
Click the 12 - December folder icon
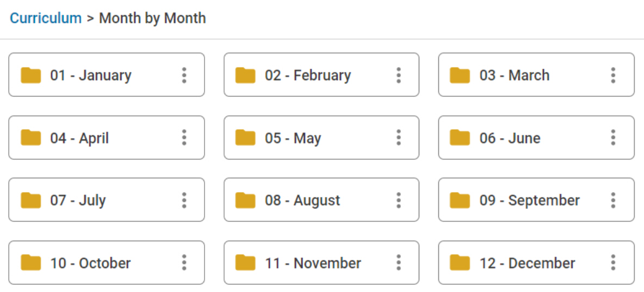point(460,263)
